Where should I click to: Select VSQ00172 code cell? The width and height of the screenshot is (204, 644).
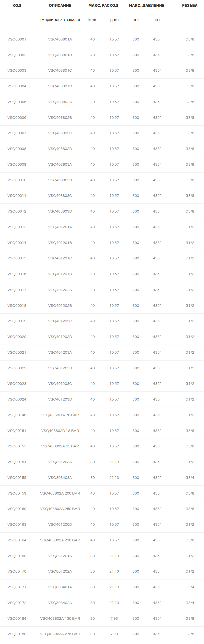17,603
